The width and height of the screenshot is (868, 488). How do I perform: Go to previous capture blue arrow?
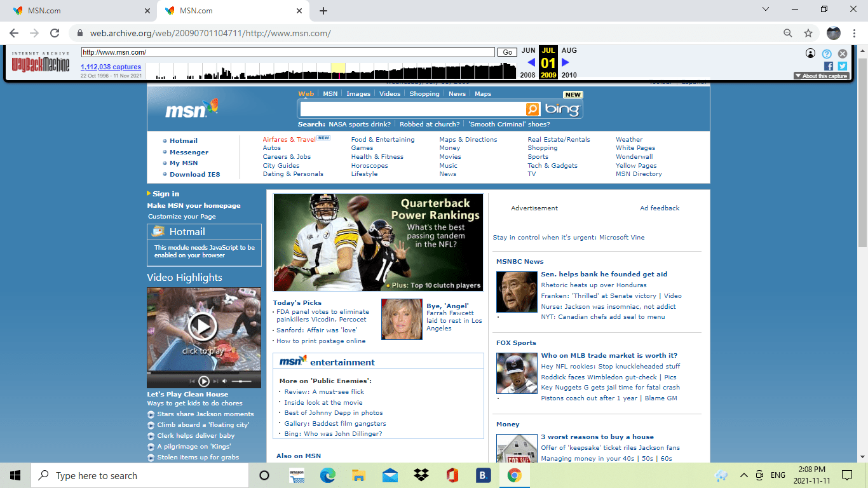point(531,62)
